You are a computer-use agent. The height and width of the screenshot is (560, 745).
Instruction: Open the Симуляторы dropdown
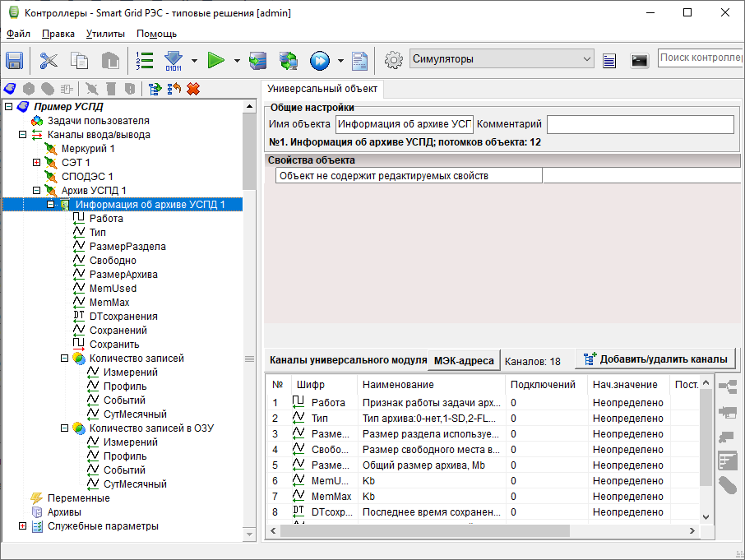[x=586, y=59]
